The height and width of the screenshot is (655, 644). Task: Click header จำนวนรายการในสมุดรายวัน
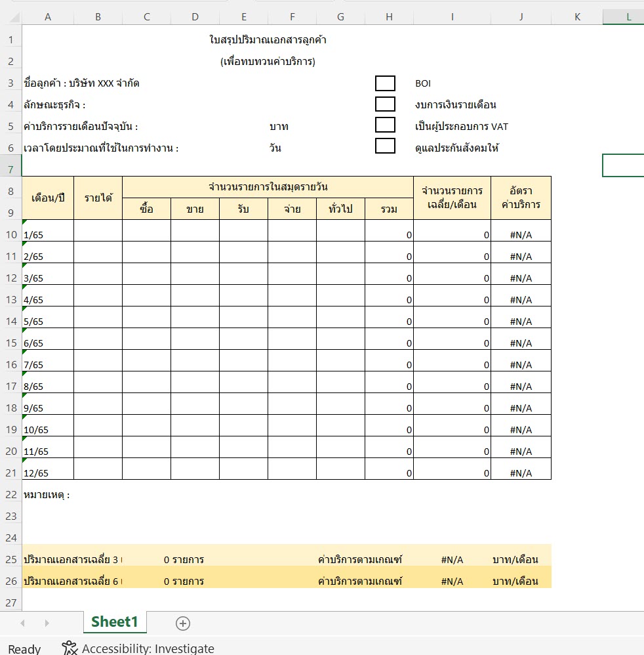click(268, 187)
